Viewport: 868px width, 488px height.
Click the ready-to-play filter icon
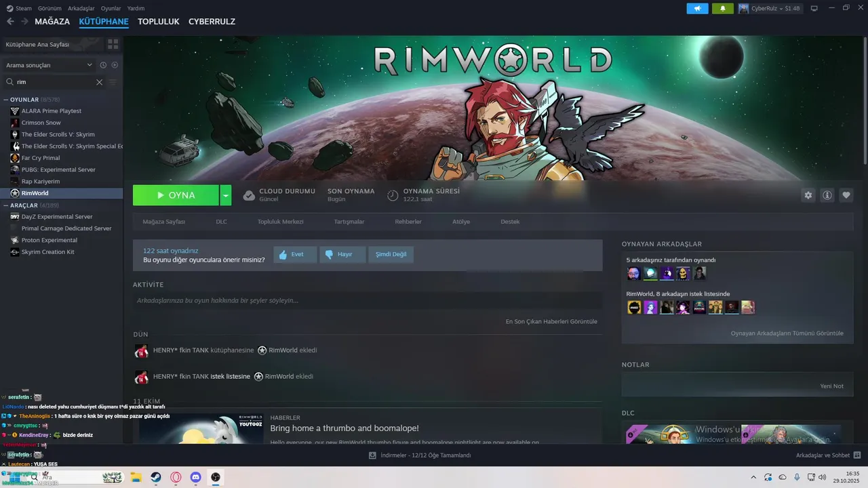pyautogui.click(x=115, y=65)
